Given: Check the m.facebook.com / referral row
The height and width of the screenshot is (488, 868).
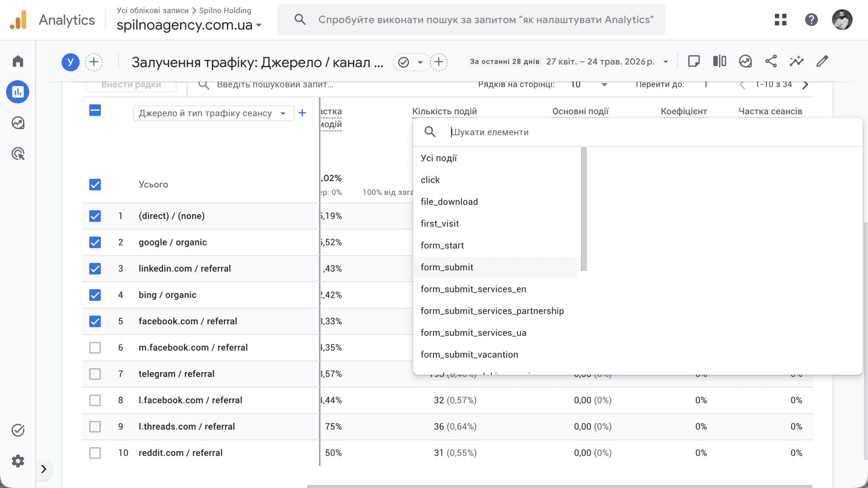Looking at the screenshot, I should [95, 347].
